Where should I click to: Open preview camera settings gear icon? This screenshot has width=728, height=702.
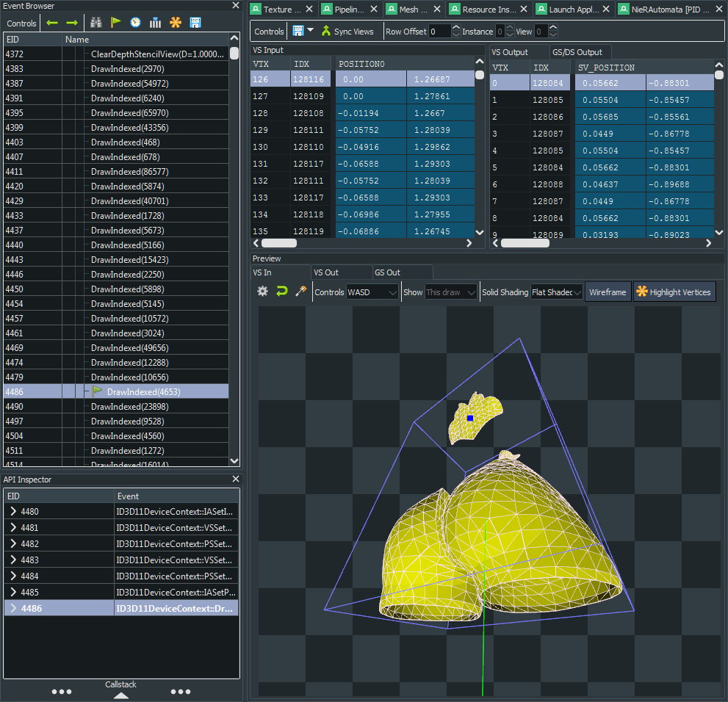pyautogui.click(x=262, y=292)
